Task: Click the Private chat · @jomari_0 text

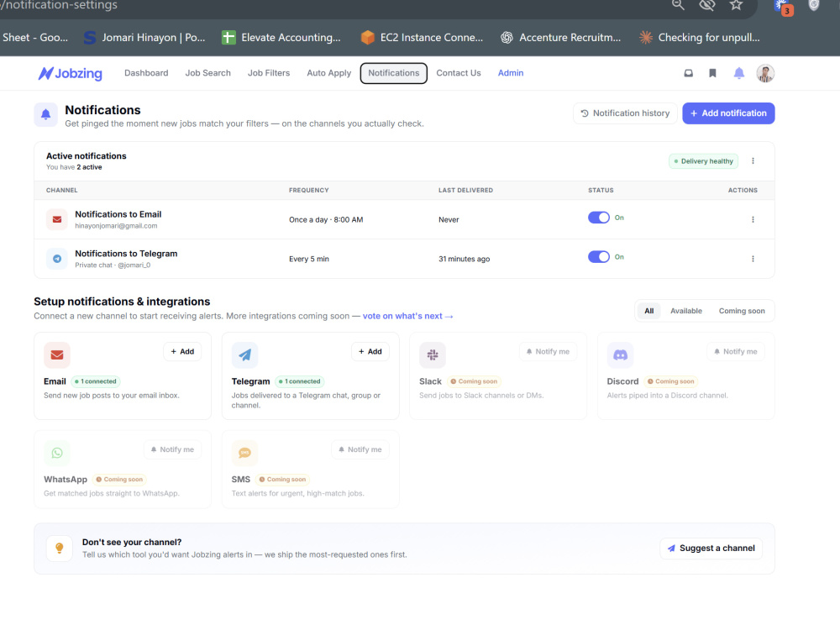Action: coord(113,265)
